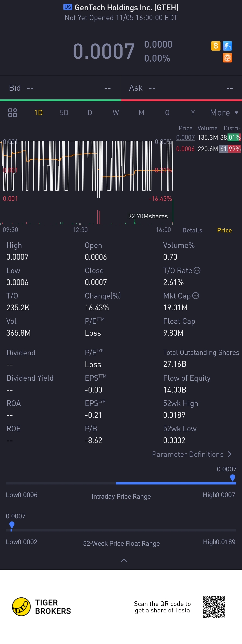Select the 0.0007 price distribution row
242x644 pixels.
(x=208, y=137)
